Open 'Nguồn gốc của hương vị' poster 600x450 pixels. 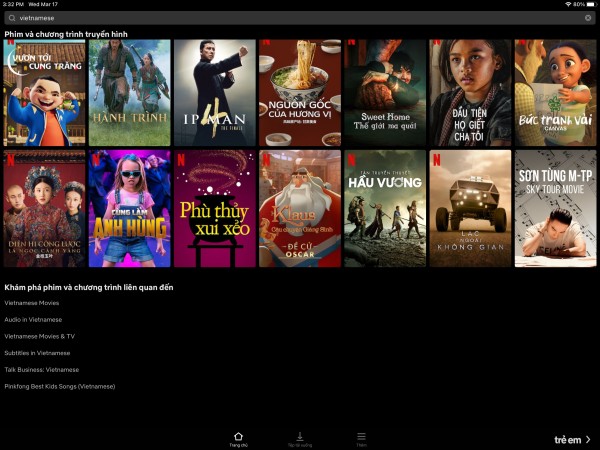click(300, 93)
